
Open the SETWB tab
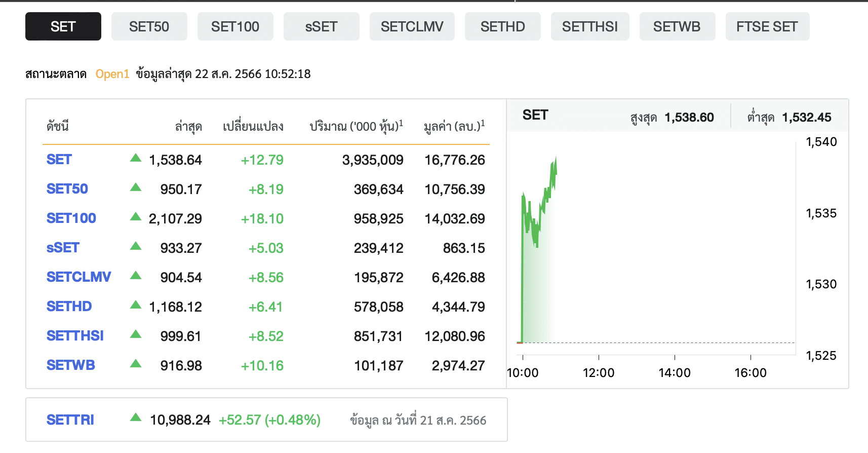(678, 26)
